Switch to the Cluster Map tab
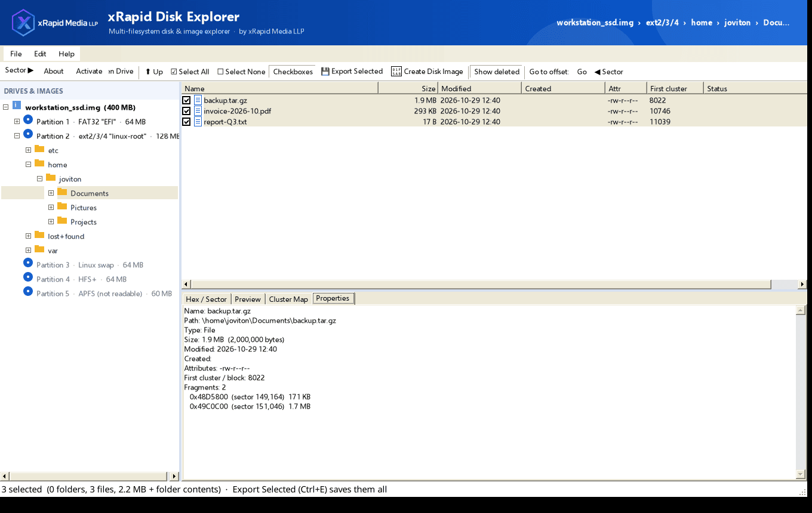Image resolution: width=812 pixels, height=513 pixels. pyautogui.click(x=288, y=299)
